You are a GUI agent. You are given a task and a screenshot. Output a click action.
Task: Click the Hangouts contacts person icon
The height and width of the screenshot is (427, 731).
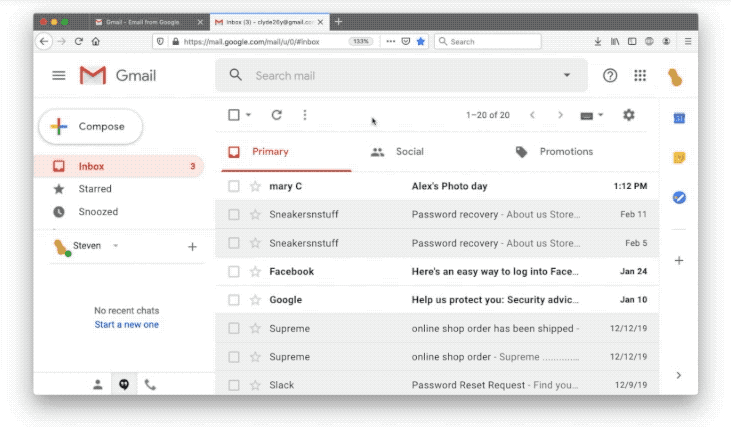[97, 385]
